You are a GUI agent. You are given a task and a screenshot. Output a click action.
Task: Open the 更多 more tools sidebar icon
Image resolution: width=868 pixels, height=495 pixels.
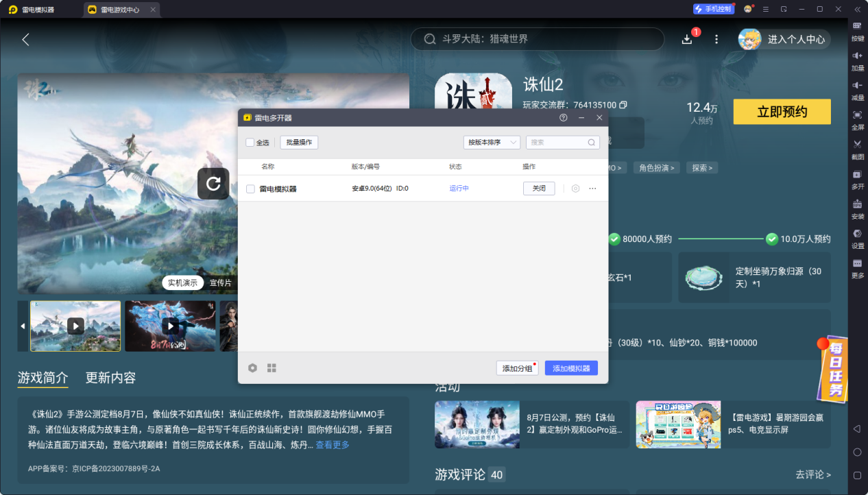tap(857, 268)
